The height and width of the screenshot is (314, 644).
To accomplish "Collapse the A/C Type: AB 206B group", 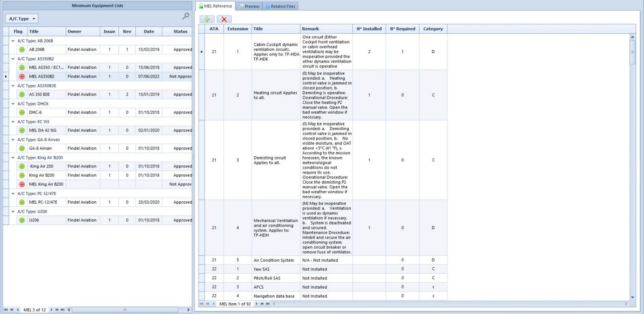I will pos(13,41).
